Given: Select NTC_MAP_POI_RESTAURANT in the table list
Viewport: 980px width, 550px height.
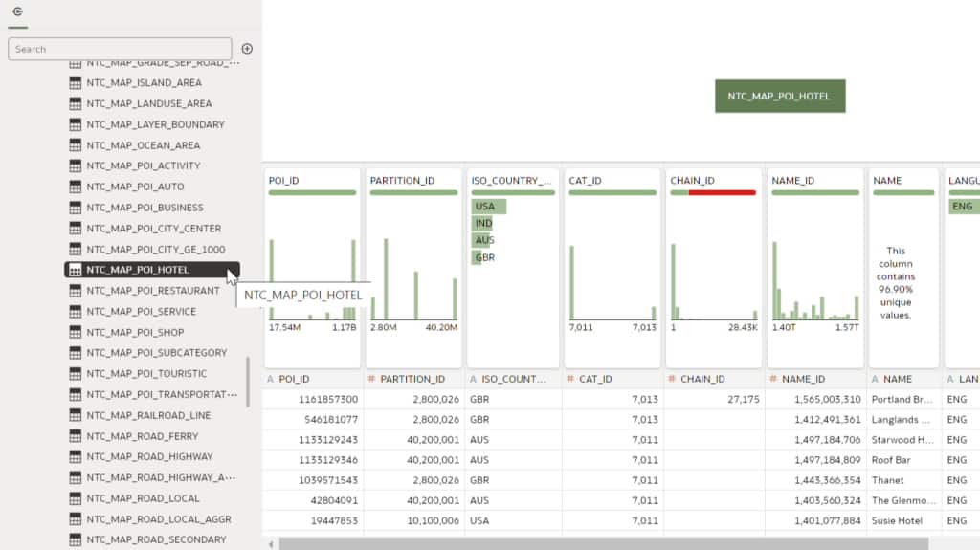Looking at the screenshot, I should (x=152, y=291).
